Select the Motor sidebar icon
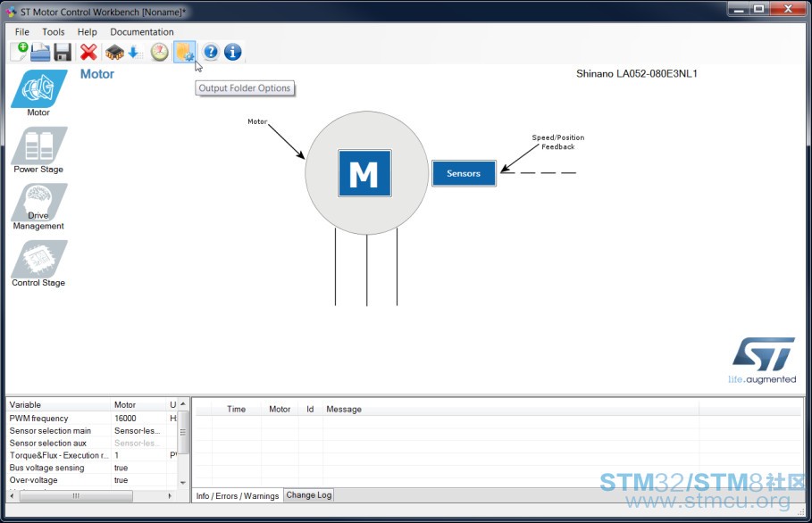This screenshot has height=523, width=812. point(38,93)
